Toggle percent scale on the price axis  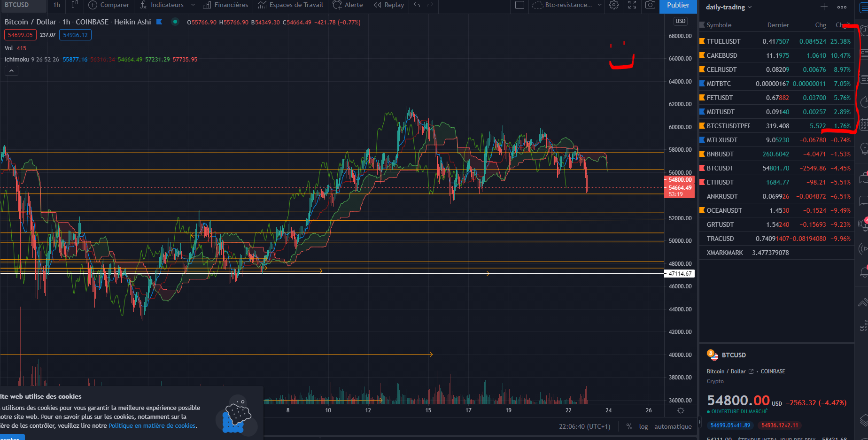point(629,426)
